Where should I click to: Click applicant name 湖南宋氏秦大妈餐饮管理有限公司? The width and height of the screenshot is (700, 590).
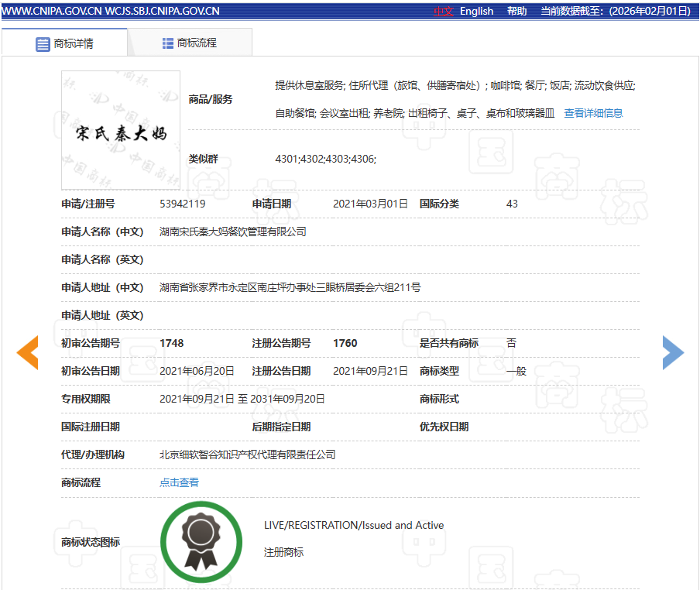click(232, 232)
